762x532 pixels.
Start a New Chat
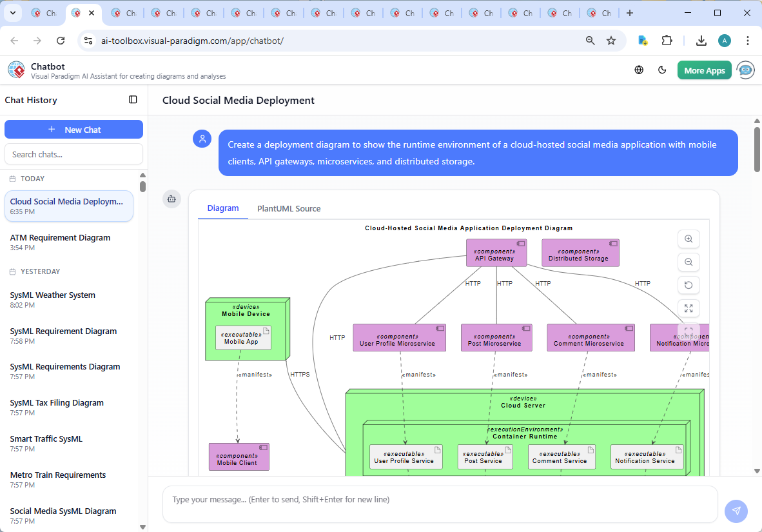[73, 130]
